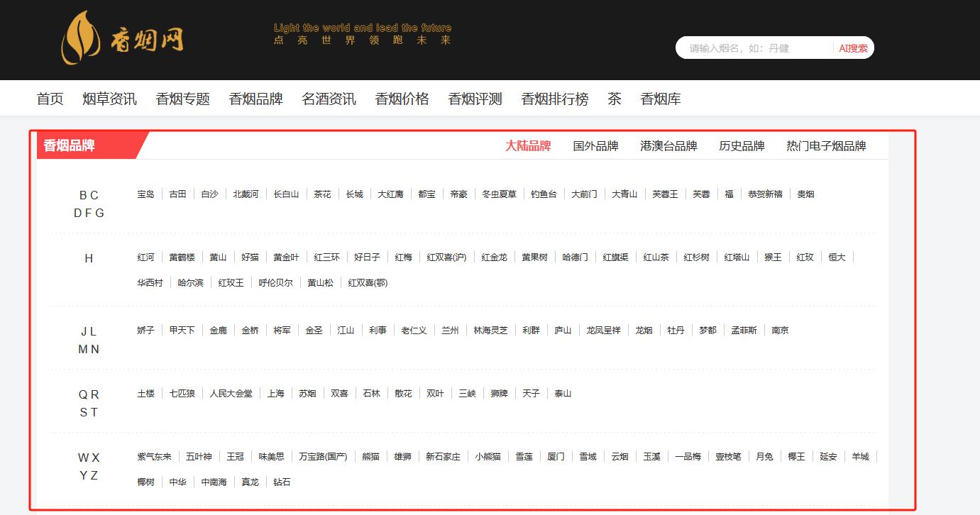Click the 点亮世界领跑未来 slogan text
The width and height of the screenshot is (980, 515).
tap(363, 40)
